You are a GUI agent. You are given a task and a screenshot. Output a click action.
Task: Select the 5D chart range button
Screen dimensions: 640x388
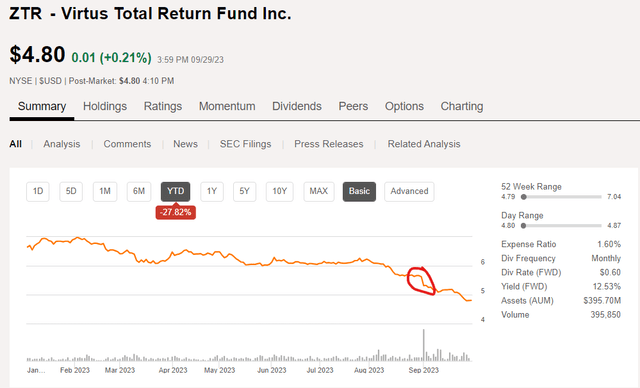coord(71,191)
